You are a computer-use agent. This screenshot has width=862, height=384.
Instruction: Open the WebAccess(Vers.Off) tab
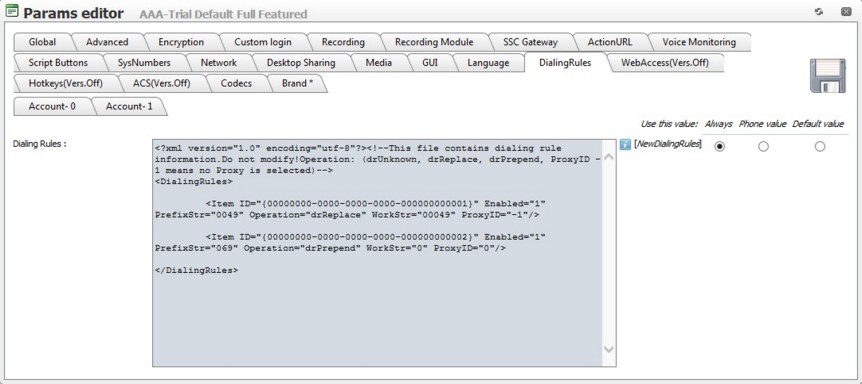tap(665, 63)
